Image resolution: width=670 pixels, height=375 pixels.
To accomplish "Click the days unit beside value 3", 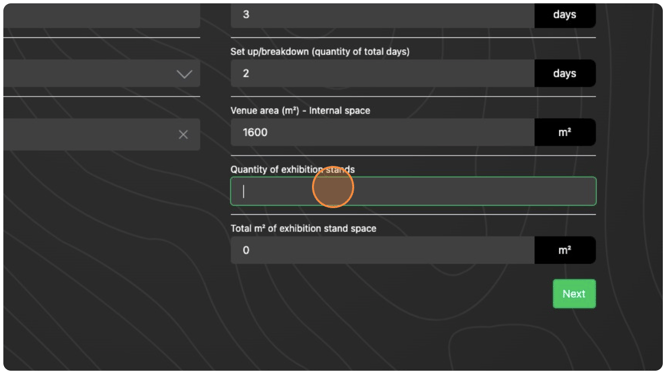I will pos(565,16).
